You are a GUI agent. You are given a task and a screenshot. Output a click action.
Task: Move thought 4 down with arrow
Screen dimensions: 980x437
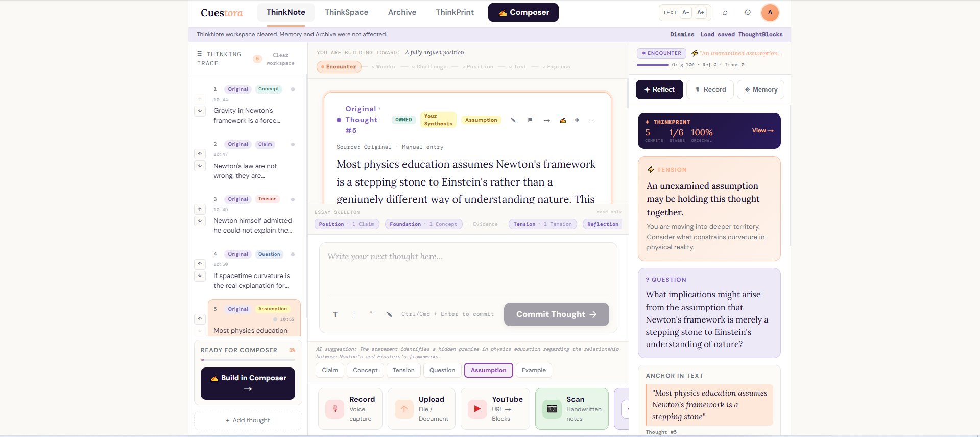(x=200, y=275)
